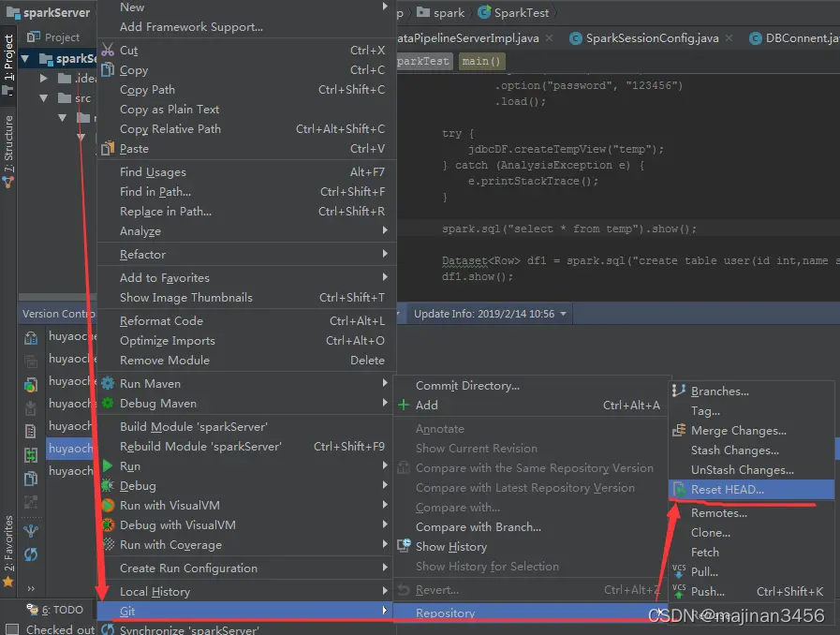Click the Show History clock icon

pyautogui.click(x=404, y=546)
